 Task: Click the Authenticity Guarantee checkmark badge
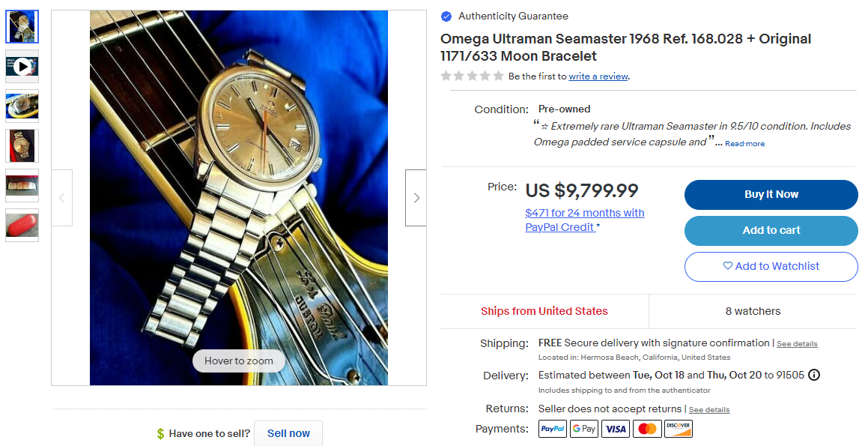point(446,16)
